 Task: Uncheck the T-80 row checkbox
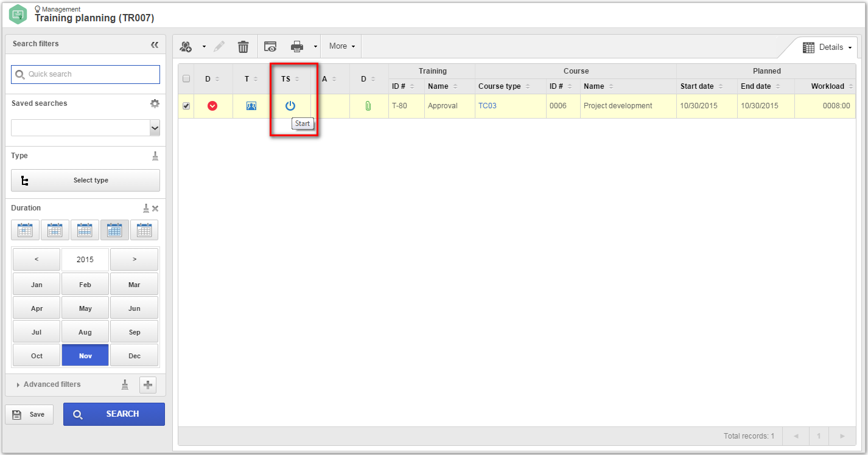click(186, 106)
